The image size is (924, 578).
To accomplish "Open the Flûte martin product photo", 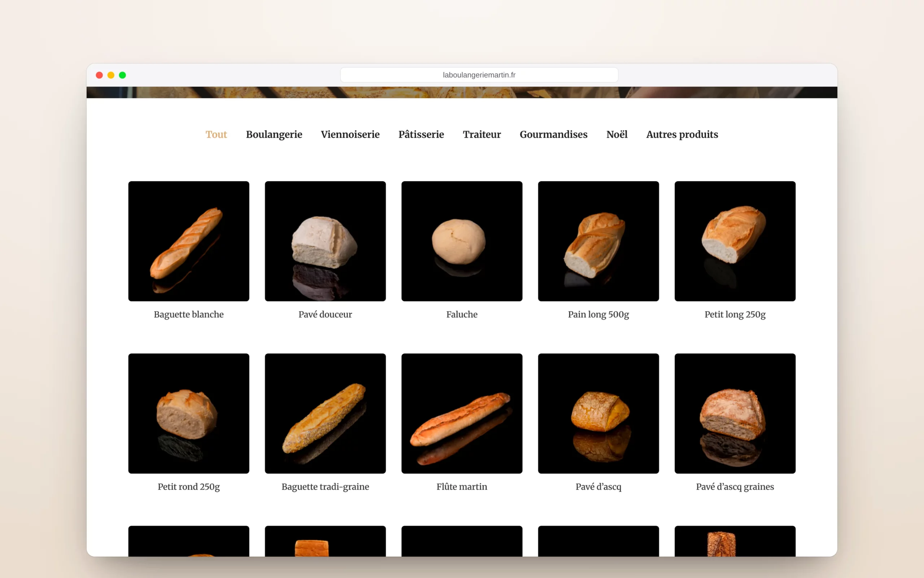I will point(462,414).
